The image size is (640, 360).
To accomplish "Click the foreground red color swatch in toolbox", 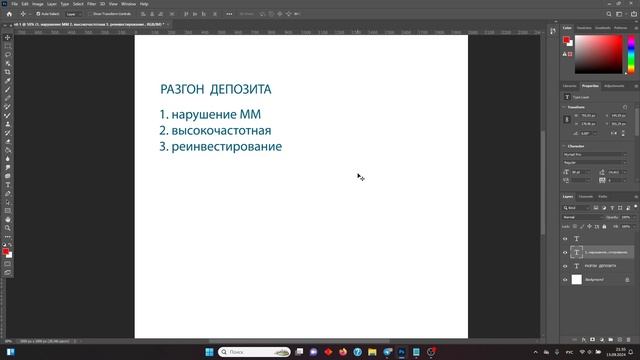I will 5,252.
